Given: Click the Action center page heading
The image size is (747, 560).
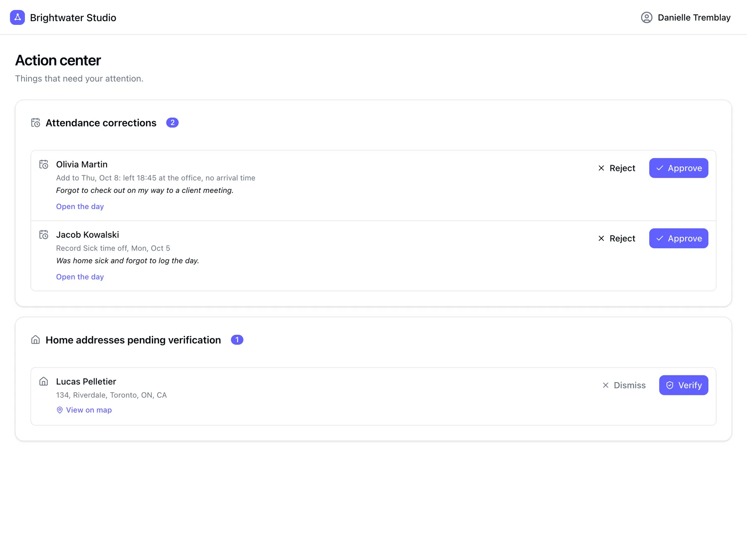Looking at the screenshot, I should coord(58,60).
